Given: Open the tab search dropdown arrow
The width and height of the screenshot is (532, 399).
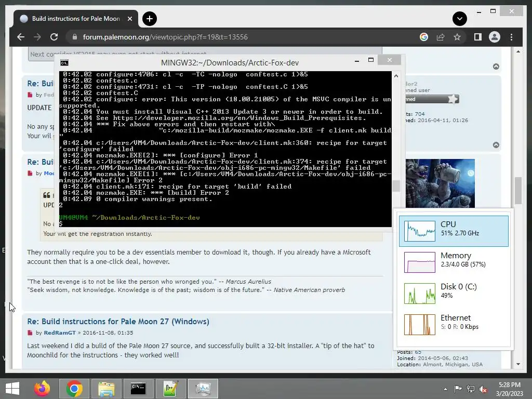Looking at the screenshot, I should click(x=460, y=19).
